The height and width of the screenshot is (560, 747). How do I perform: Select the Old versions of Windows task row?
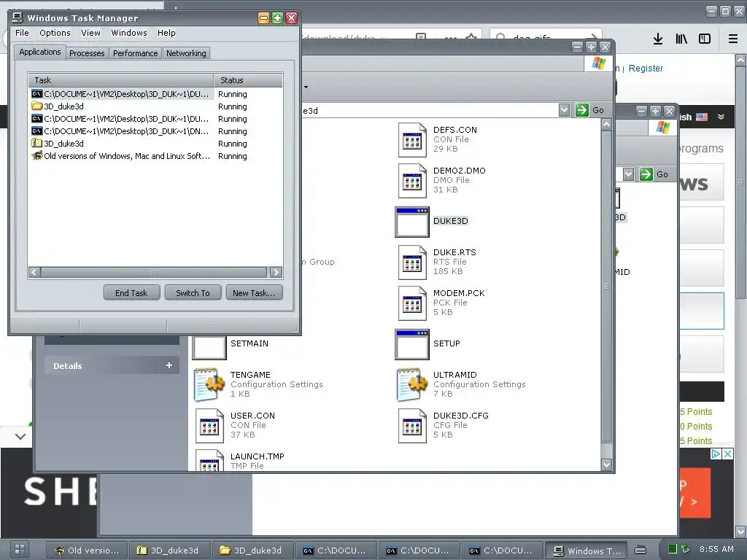[155, 156]
